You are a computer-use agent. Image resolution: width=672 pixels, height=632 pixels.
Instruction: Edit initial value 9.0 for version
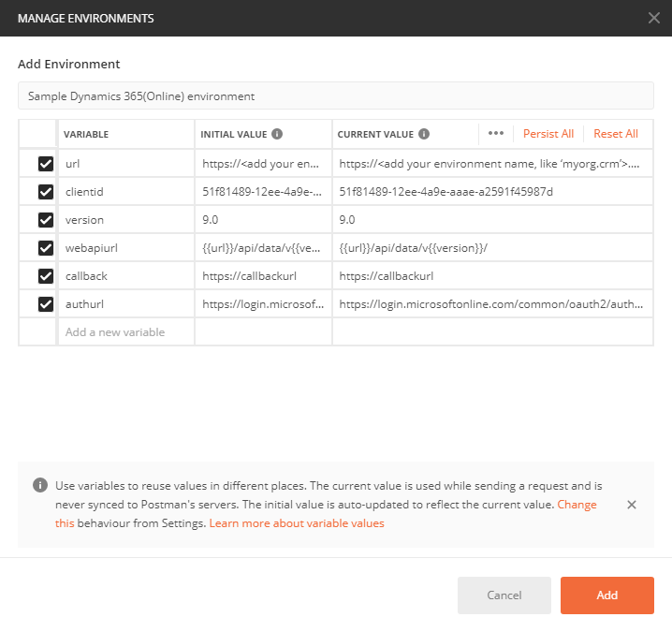[263, 220]
